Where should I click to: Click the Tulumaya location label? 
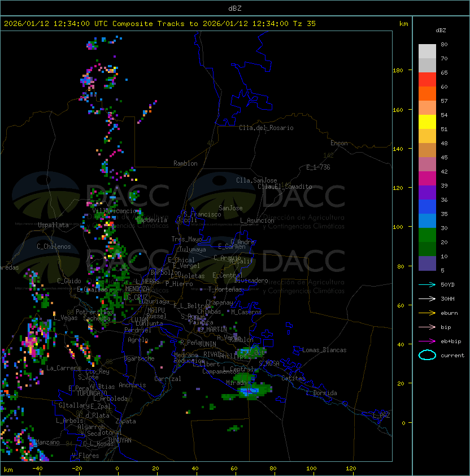tap(193, 249)
